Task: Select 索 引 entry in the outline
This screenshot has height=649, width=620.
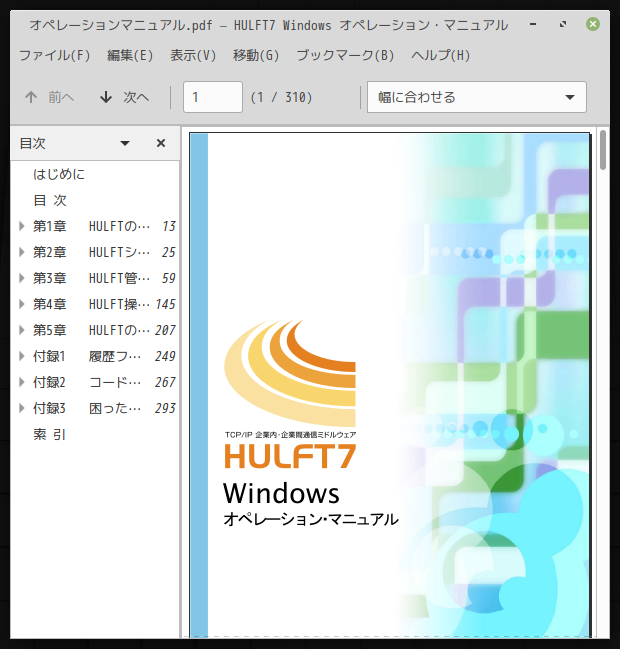Action: (x=50, y=434)
